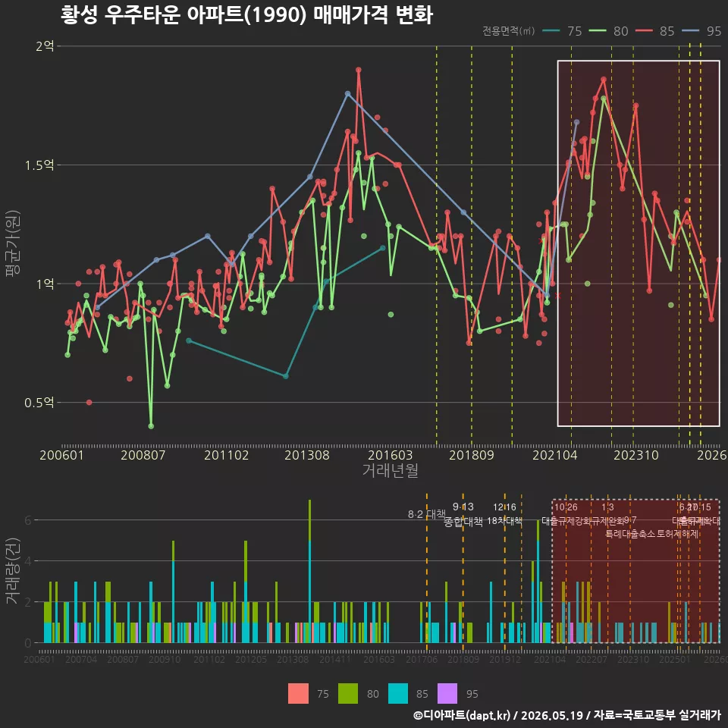This screenshot has width=728, height=728.
Task: Click the 10·26 marker label
Action: (566, 507)
